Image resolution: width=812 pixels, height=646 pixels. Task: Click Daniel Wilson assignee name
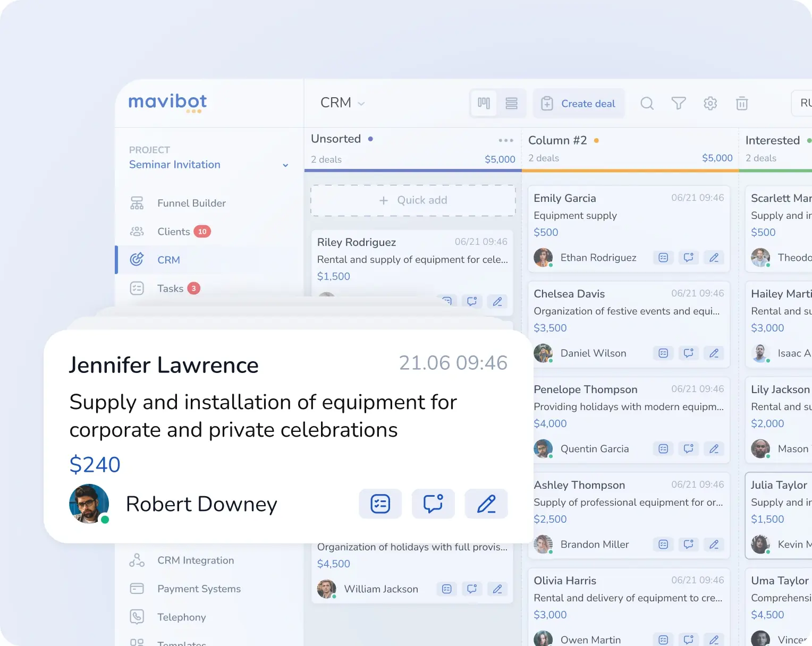pyautogui.click(x=593, y=353)
